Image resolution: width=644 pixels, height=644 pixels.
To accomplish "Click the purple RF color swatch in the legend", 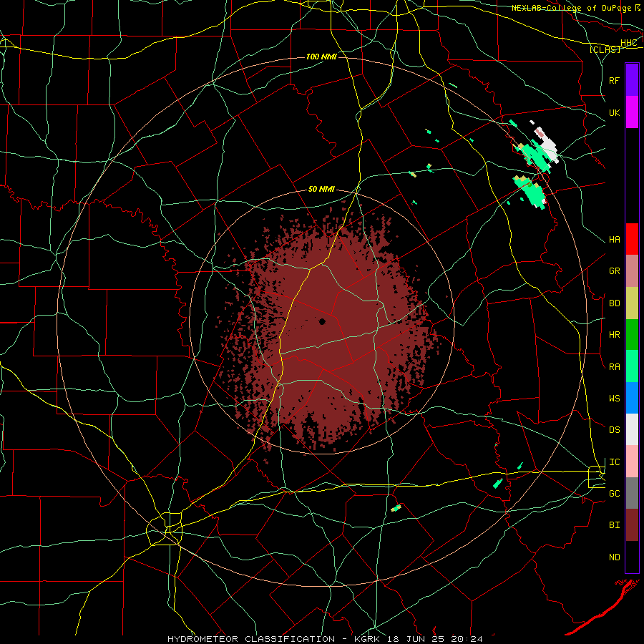I will click(x=632, y=80).
